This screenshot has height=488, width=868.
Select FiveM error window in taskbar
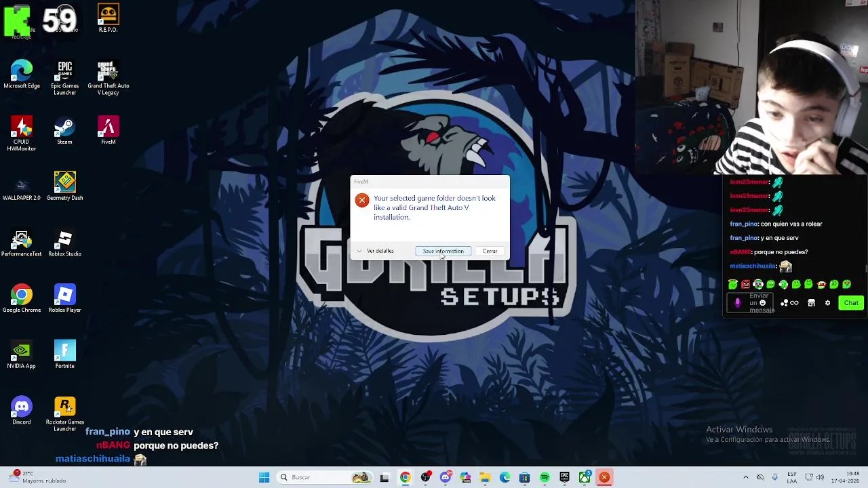[x=604, y=478]
